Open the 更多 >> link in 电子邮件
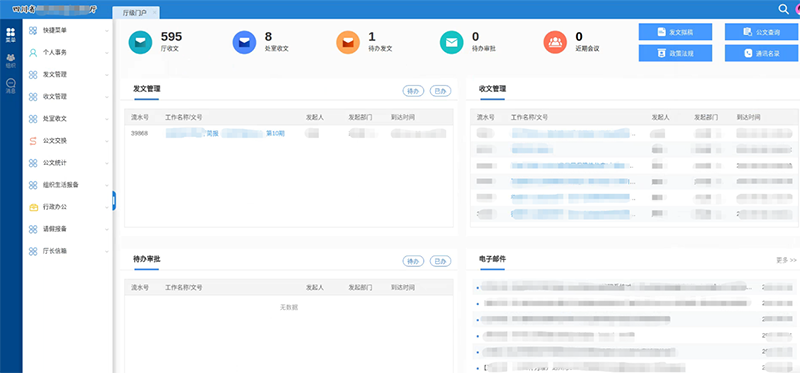Image resolution: width=800 pixels, height=373 pixels. coord(786,260)
